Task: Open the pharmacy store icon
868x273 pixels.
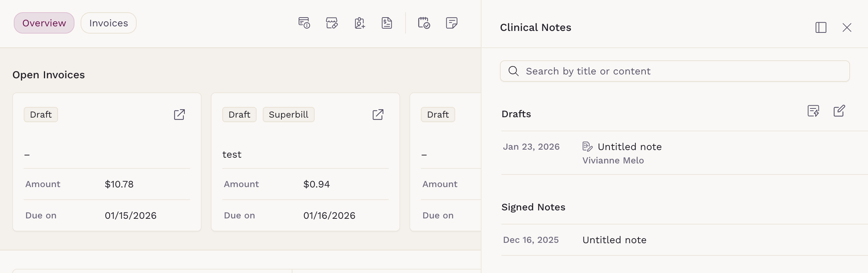Action: pos(331,23)
